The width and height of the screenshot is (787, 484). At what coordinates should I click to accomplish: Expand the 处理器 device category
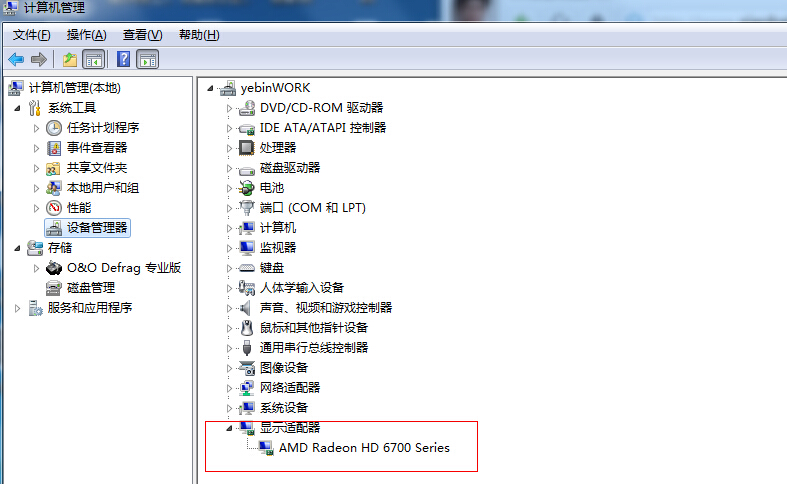[x=228, y=148]
